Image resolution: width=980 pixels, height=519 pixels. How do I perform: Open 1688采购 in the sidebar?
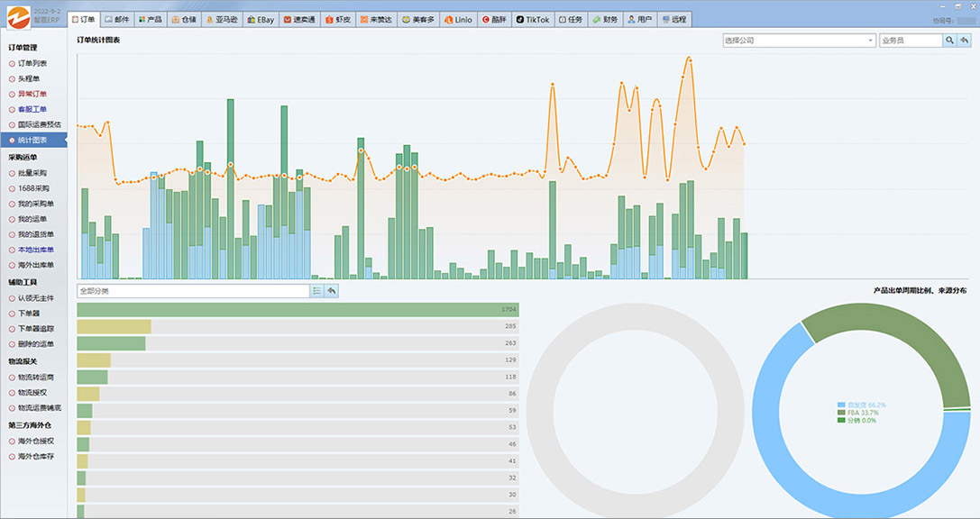33,188
